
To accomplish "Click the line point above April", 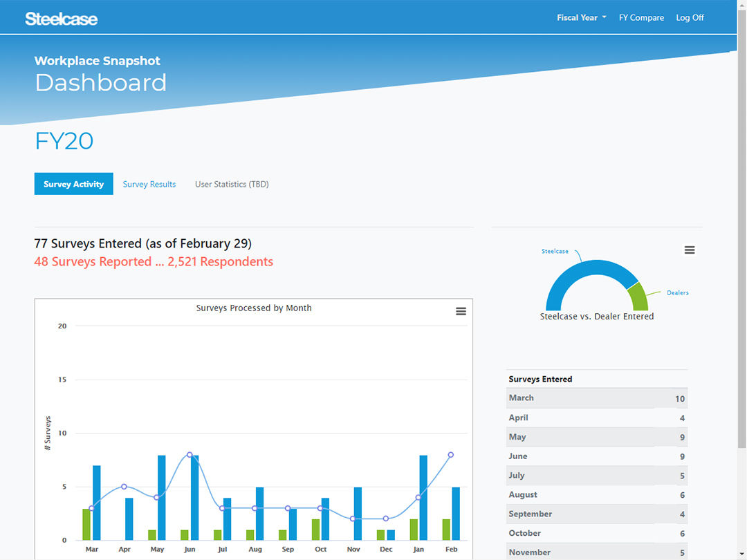I will (x=124, y=487).
